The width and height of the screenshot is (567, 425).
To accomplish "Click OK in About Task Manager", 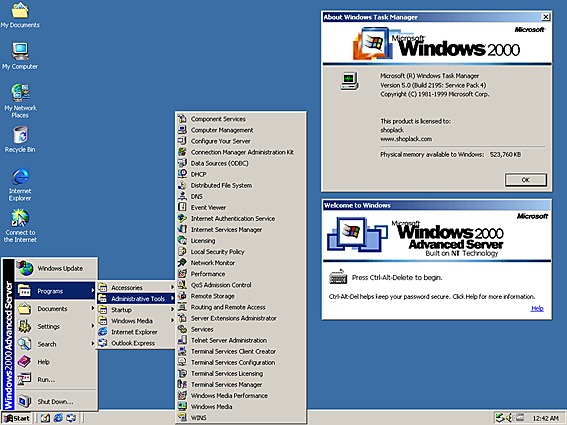I will 525,180.
